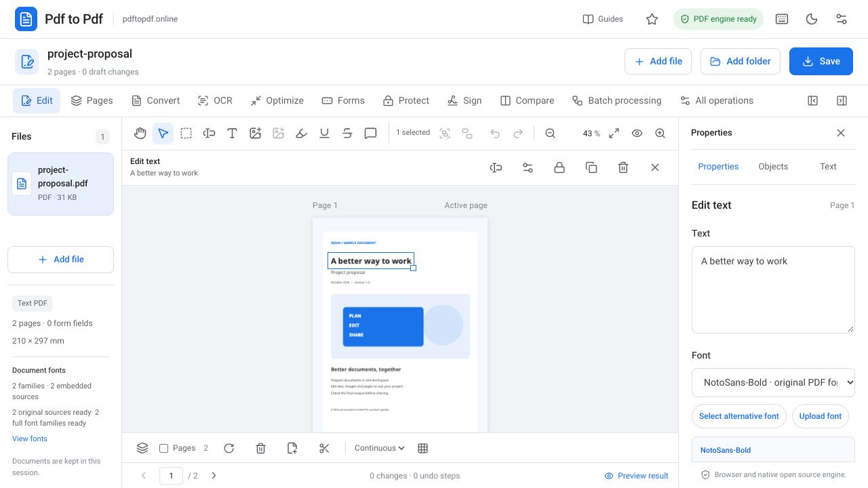The image size is (868, 488).
Task: Zoom in with the plus magnifier
Action: pos(660,134)
